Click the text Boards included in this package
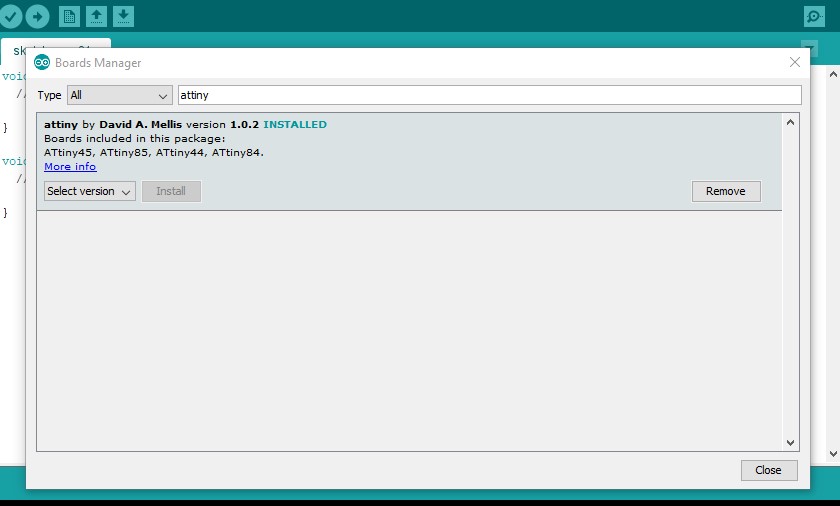The height and width of the screenshot is (506, 840). click(134, 139)
